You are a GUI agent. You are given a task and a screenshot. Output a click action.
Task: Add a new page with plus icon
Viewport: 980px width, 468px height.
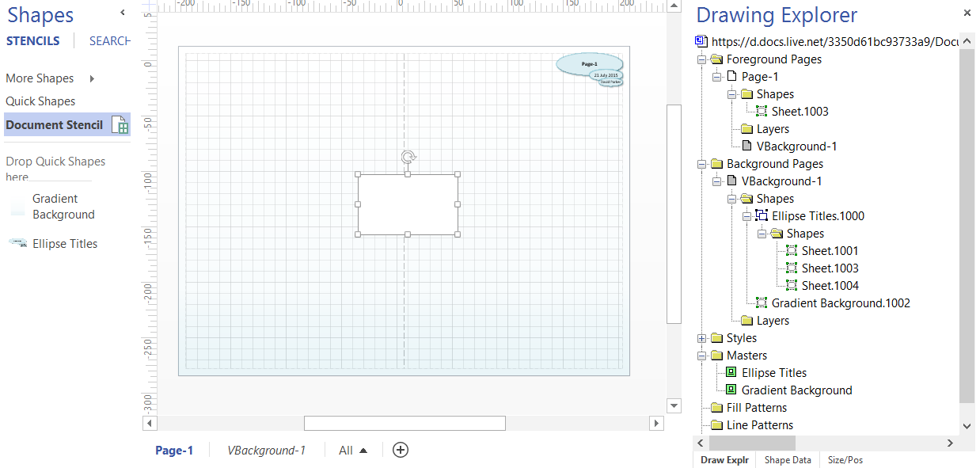(x=401, y=450)
